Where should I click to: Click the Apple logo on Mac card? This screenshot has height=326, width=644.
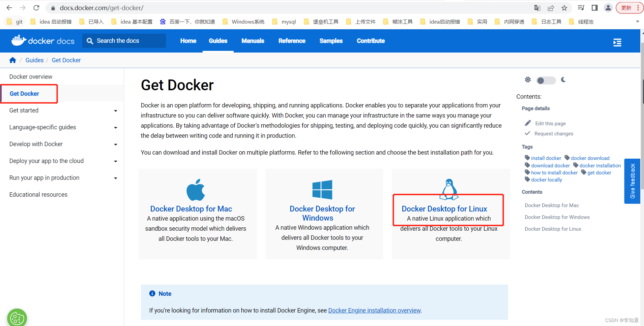(x=196, y=190)
